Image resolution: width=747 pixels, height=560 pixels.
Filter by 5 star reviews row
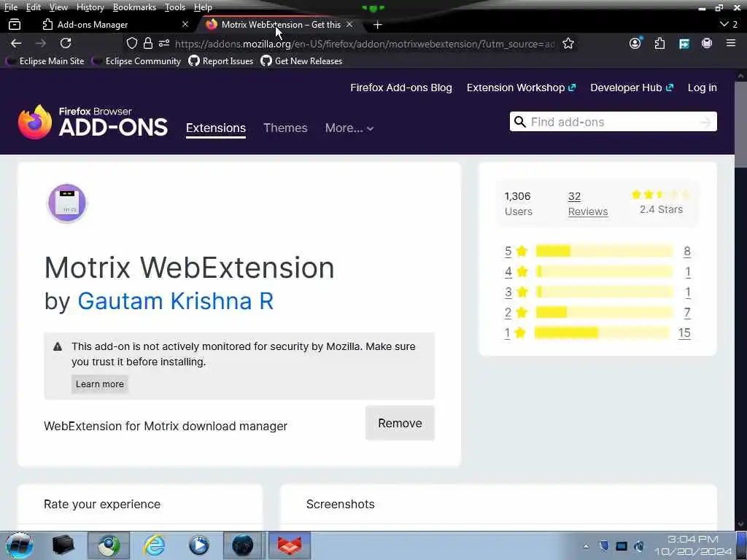(597, 251)
